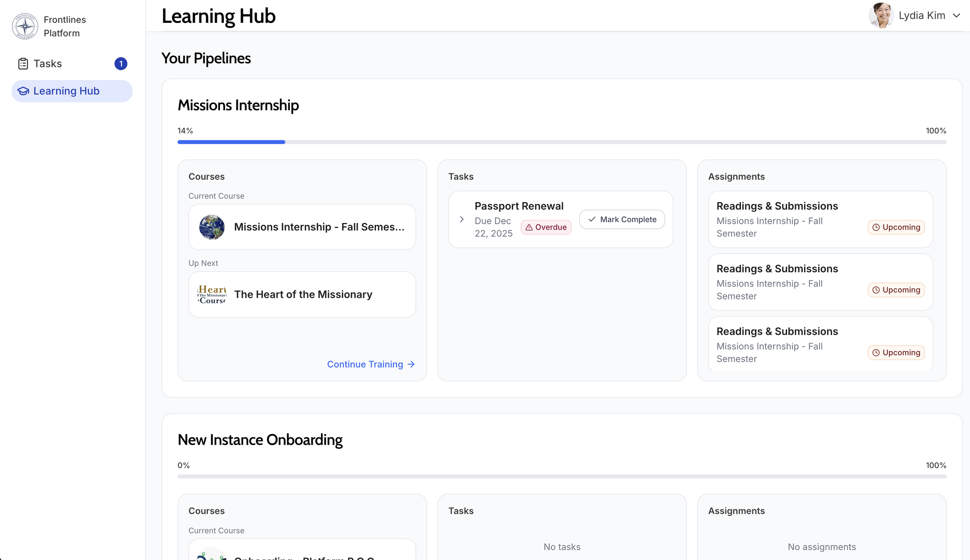The width and height of the screenshot is (970, 560).
Task: Click the No tasks placeholder text
Action: click(562, 547)
